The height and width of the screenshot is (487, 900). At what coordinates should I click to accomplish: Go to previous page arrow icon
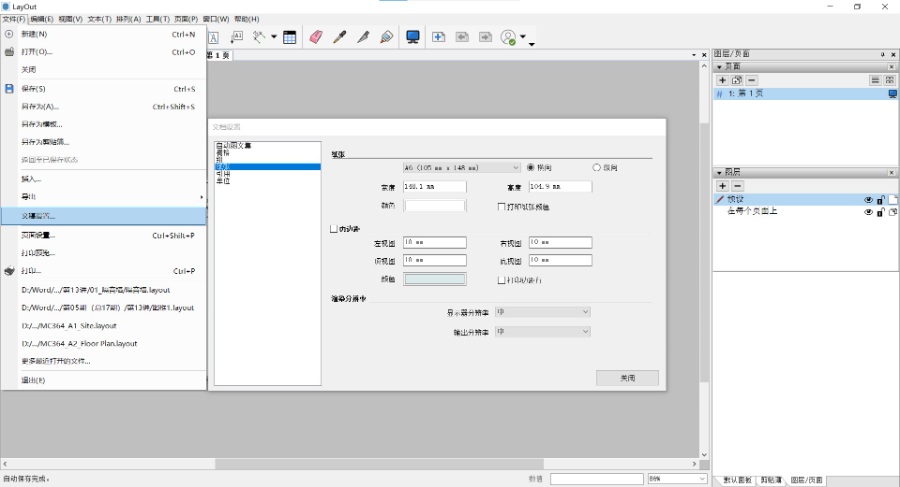click(462, 37)
